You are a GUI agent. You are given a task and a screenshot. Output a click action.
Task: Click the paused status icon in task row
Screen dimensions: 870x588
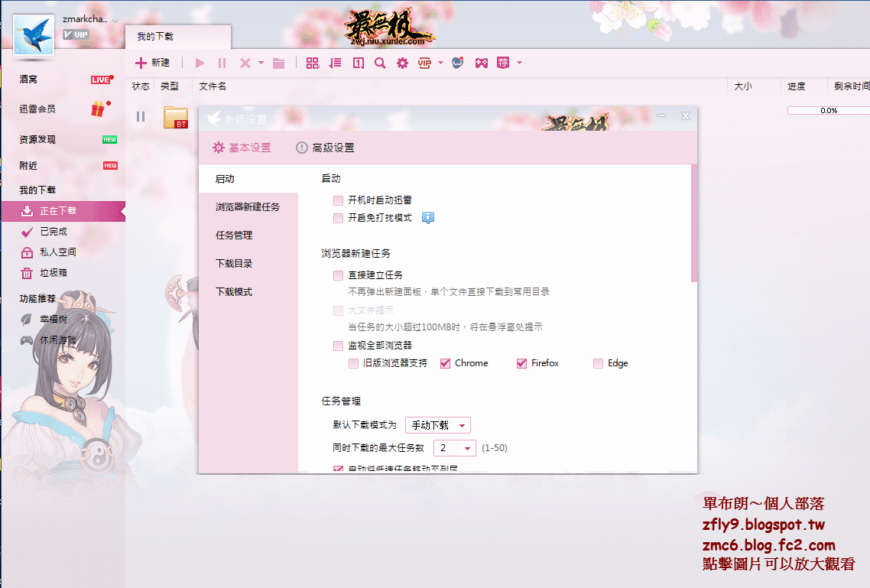point(141,116)
